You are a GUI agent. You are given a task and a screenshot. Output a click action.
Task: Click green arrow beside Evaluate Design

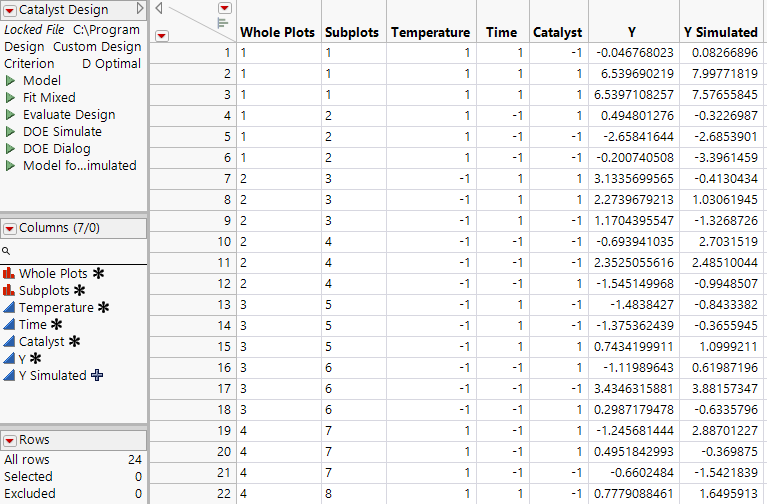coord(10,114)
